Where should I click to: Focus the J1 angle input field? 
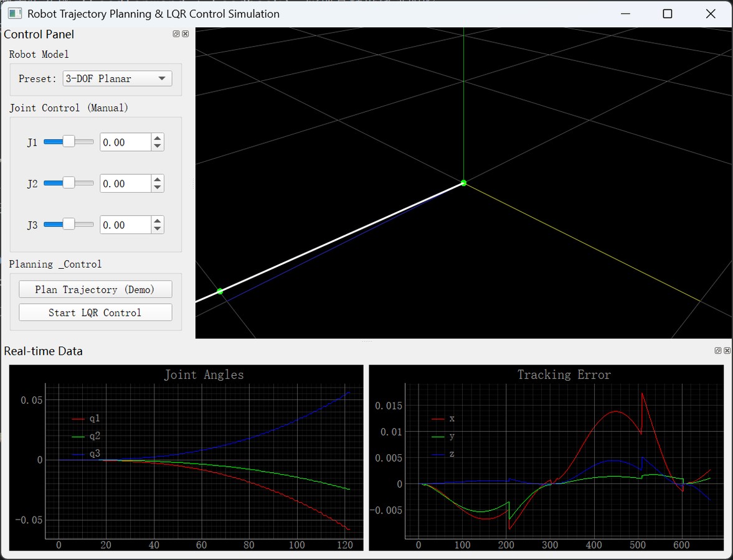pos(125,142)
